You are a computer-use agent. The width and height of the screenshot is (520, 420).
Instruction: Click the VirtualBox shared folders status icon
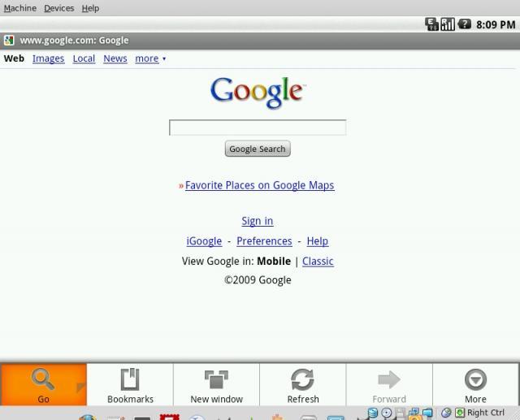pyautogui.click(x=427, y=413)
